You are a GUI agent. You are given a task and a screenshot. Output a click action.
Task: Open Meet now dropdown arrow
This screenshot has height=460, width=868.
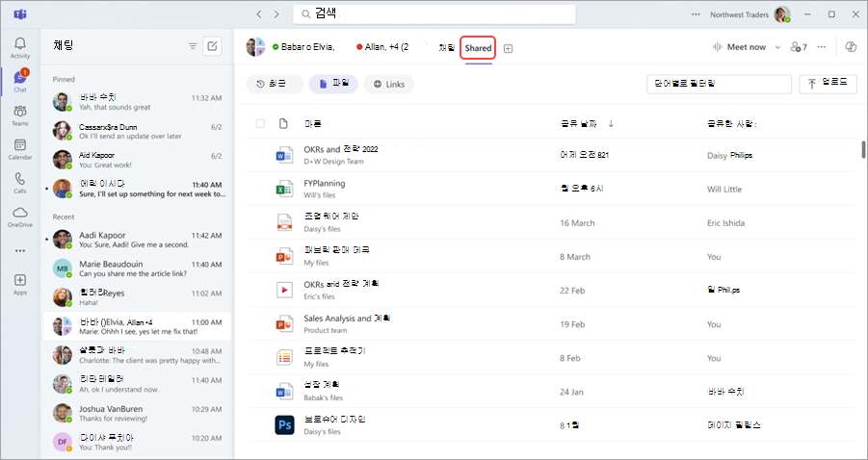click(x=777, y=47)
